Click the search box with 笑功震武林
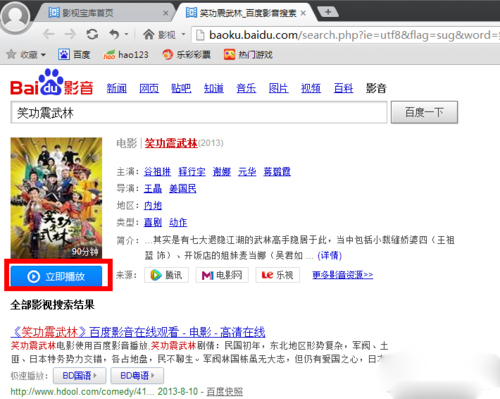The image size is (500, 399). tap(199, 113)
